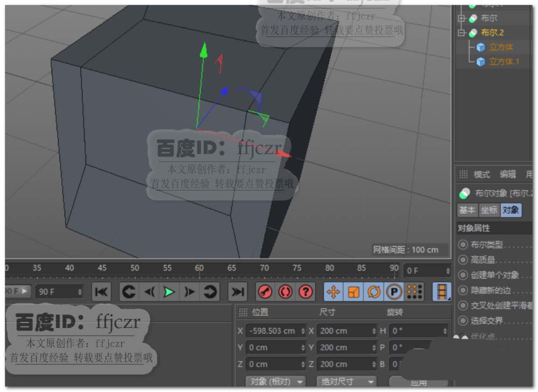The width and height of the screenshot is (538, 392).
Task: Click the cube icon beside 立方体.1
Action: coord(480,62)
